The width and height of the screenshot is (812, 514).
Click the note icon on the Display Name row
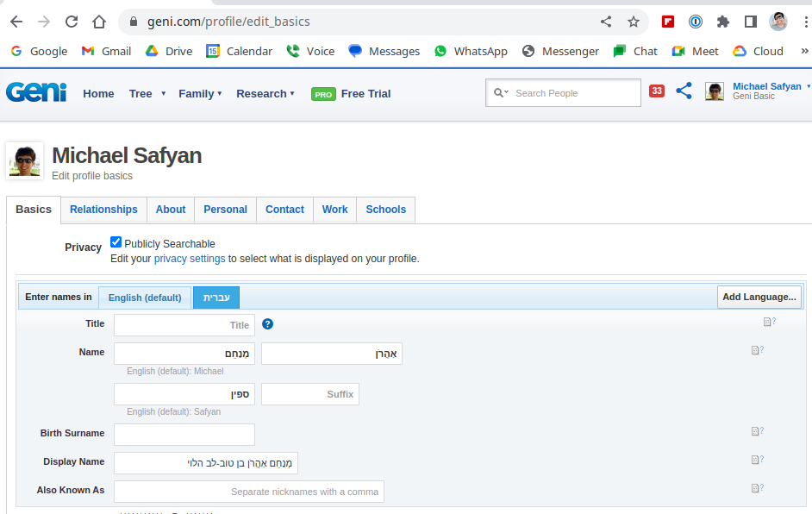pos(756,460)
